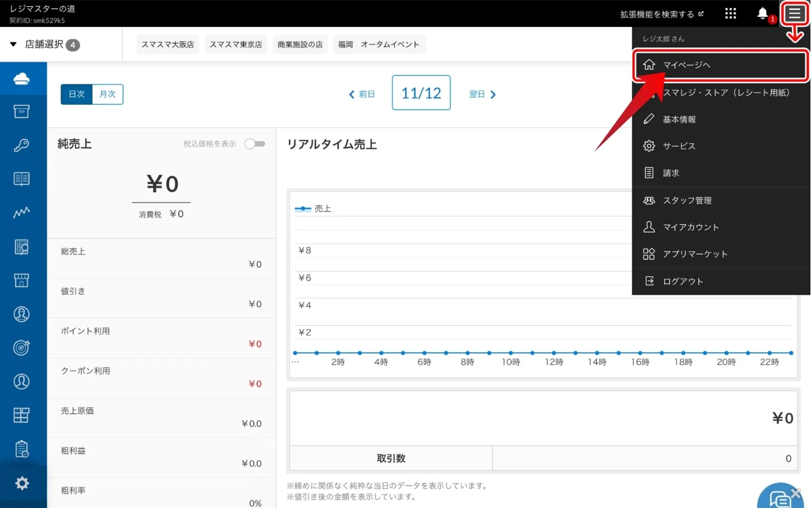Switch to 日次 view
Screen dimensions: 812x508
click(x=77, y=94)
